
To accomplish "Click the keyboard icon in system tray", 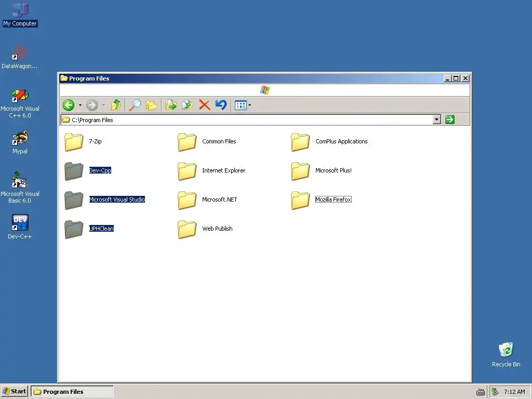I will [x=481, y=392].
